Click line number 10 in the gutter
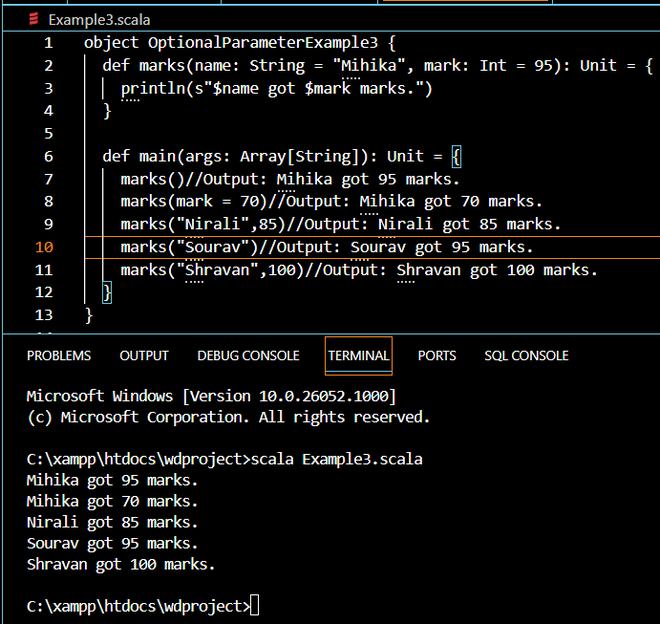Image resolution: width=660 pixels, height=624 pixels. pyautogui.click(x=44, y=247)
